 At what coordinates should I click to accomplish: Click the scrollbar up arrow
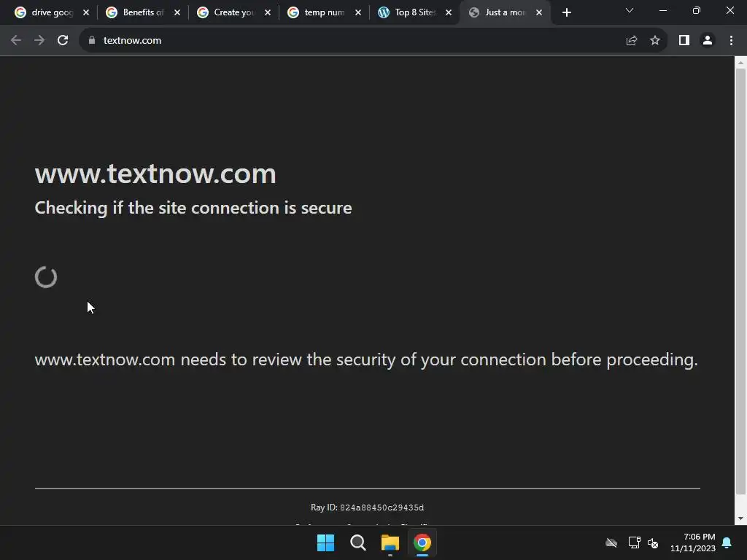[740, 63]
